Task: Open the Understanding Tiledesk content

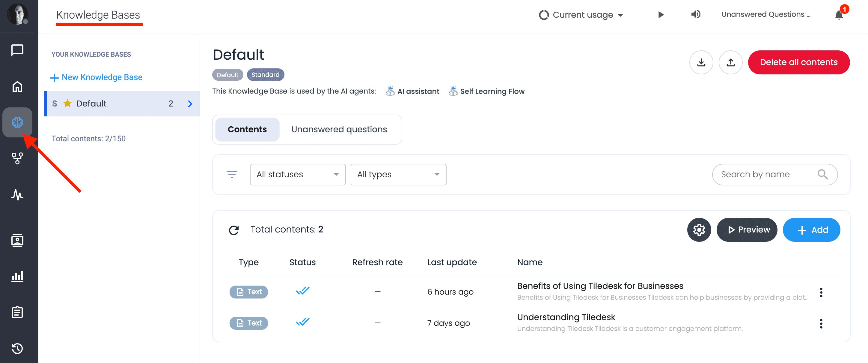Action: pyautogui.click(x=566, y=317)
